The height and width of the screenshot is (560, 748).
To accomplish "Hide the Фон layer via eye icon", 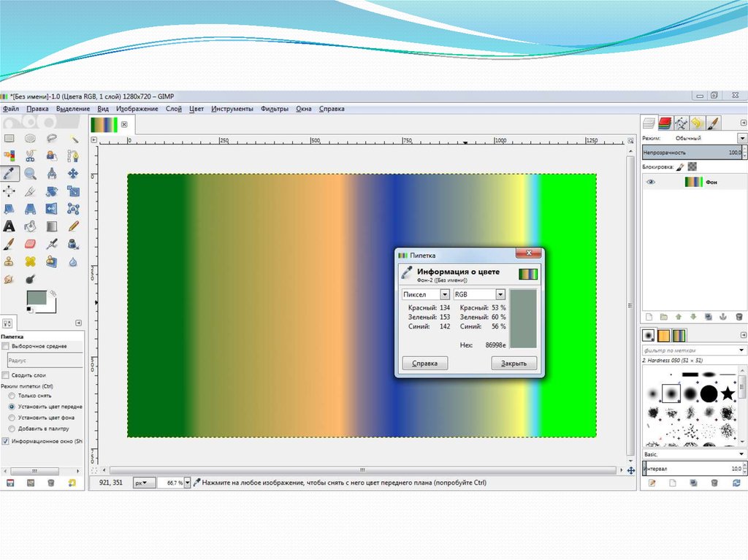I will pyautogui.click(x=650, y=183).
